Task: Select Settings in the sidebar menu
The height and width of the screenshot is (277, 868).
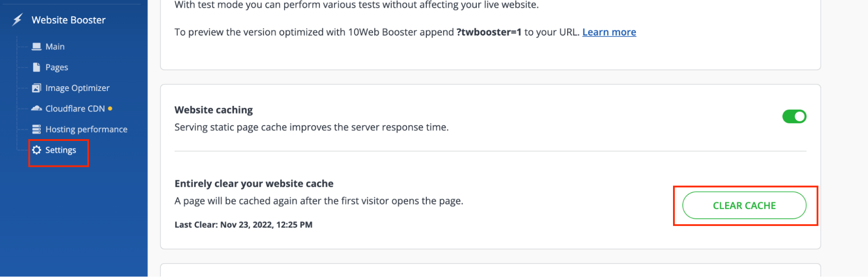Action: point(60,150)
